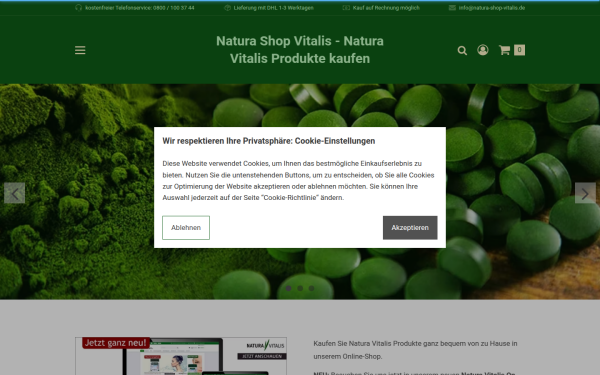Viewport: 600px width, 375px height.
Task: Accept cookies with Akzeptieren button
Action: point(410,228)
